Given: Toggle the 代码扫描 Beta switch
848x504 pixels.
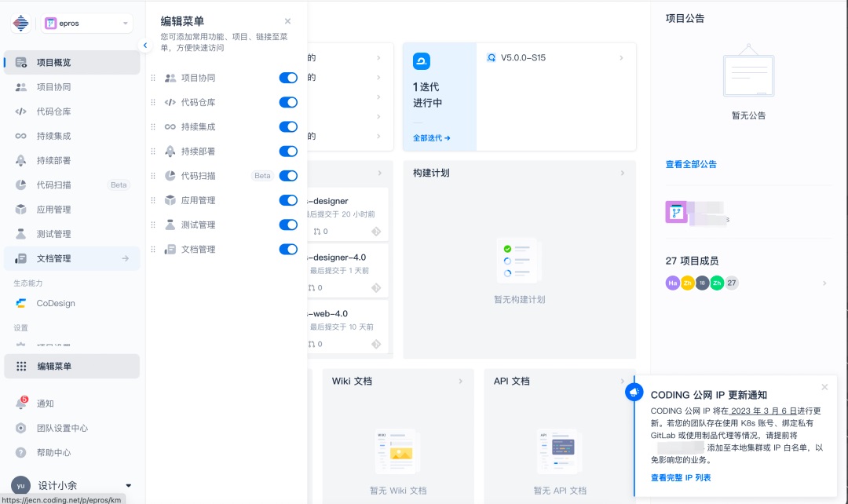Looking at the screenshot, I should [288, 176].
